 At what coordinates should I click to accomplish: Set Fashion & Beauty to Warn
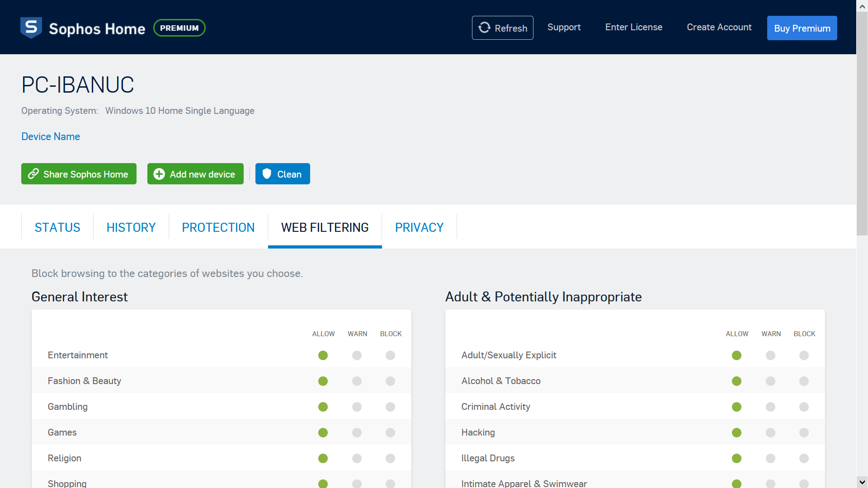click(357, 381)
